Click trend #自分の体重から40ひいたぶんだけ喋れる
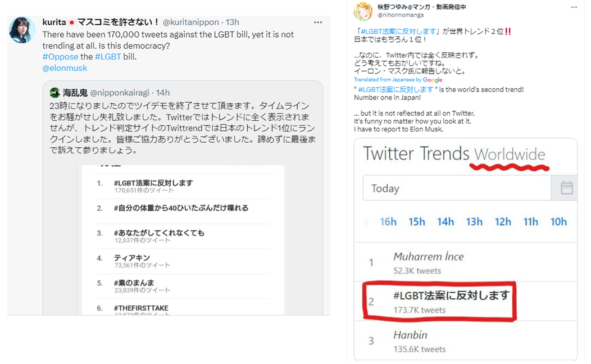 181,208
